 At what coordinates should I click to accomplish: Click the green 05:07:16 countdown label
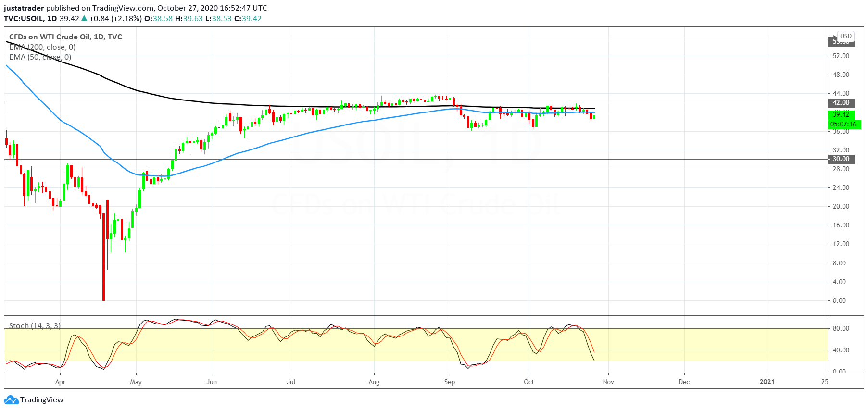coord(843,124)
